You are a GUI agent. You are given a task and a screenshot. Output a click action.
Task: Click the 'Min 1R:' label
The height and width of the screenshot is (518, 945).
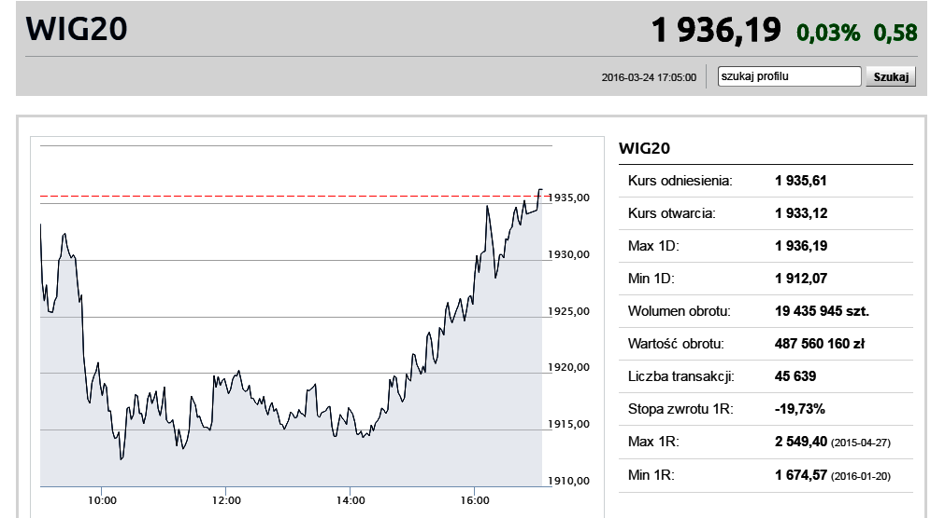click(x=651, y=475)
